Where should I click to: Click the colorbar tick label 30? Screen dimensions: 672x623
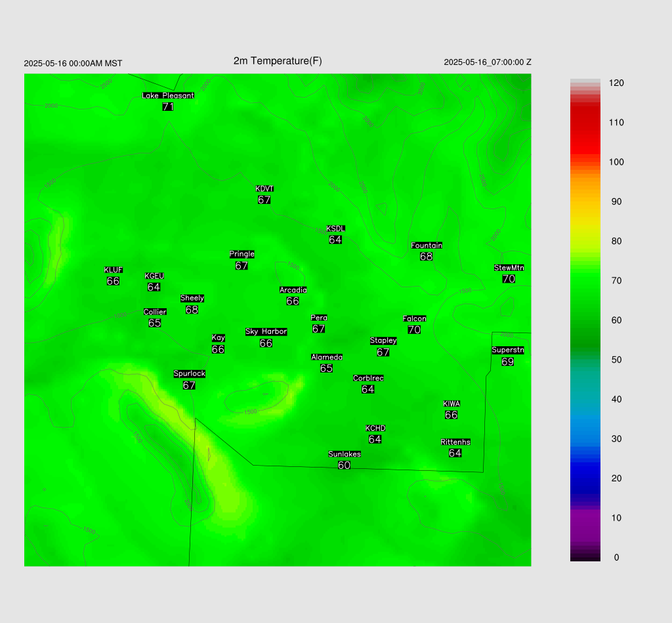pyautogui.click(x=616, y=439)
